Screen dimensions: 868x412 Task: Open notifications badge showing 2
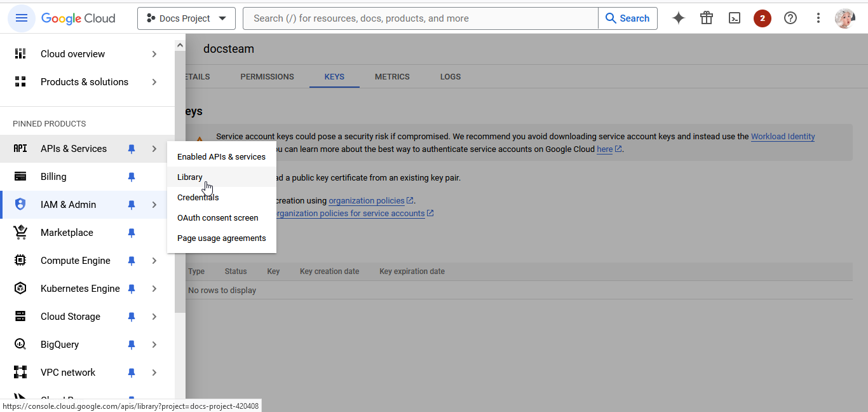(x=763, y=18)
